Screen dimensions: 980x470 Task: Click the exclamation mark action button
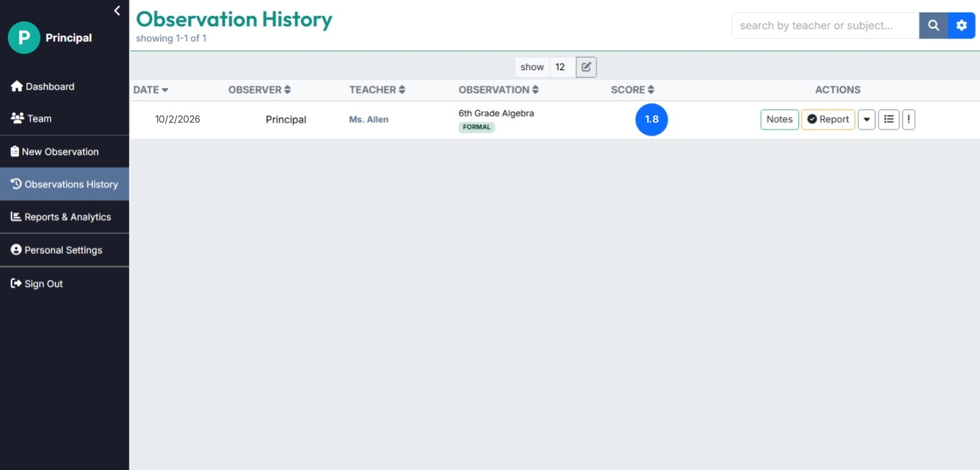[x=909, y=120]
